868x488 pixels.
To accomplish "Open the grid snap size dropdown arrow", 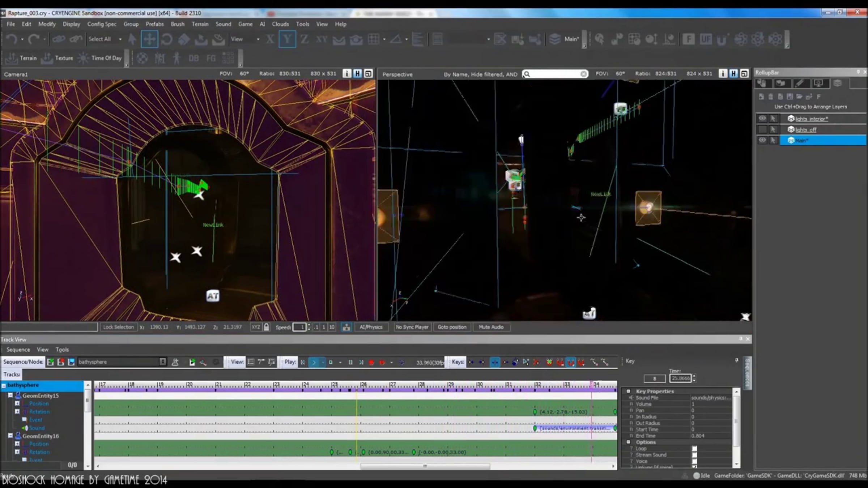I will [384, 39].
